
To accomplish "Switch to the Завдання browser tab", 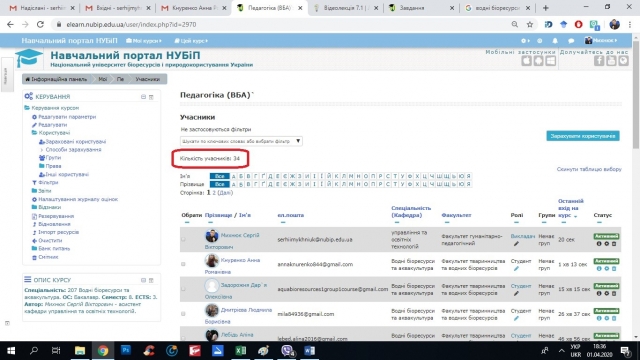I will pyautogui.click(x=421, y=8).
